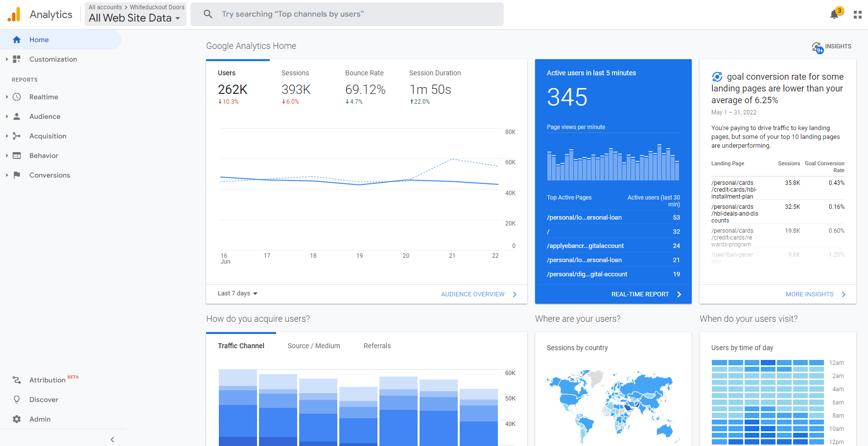The height and width of the screenshot is (446, 868).
Task: Click the goal conversion insight icon
Action: tap(717, 77)
